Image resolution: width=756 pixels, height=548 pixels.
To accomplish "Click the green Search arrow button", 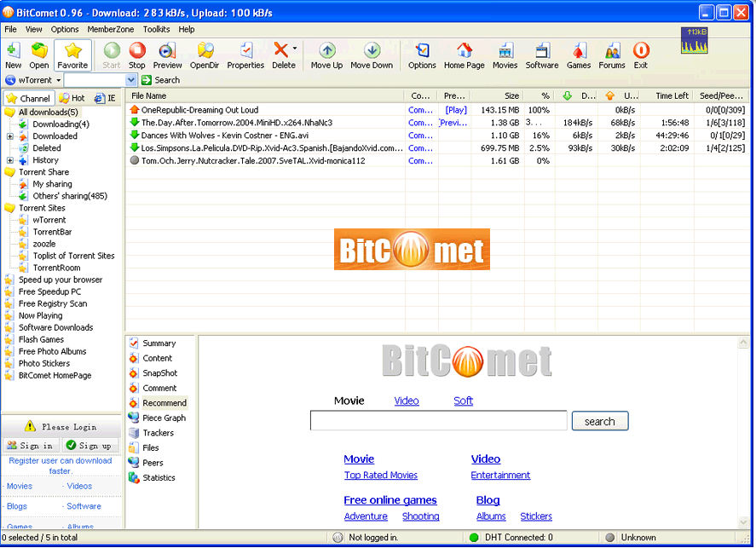I will tap(147, 80).
